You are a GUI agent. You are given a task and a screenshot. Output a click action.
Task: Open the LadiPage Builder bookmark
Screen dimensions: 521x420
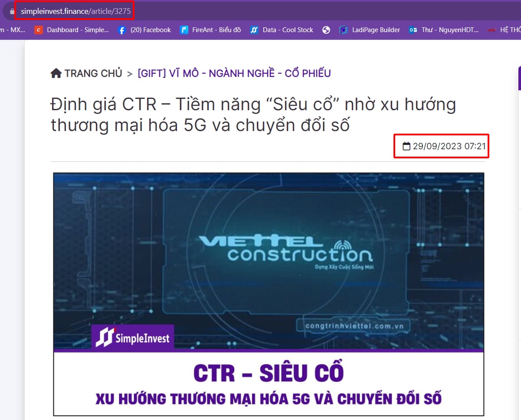(x=370, y=30)
